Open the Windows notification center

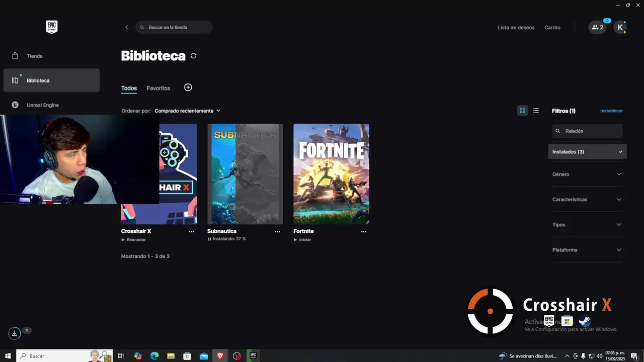point(634,356)
